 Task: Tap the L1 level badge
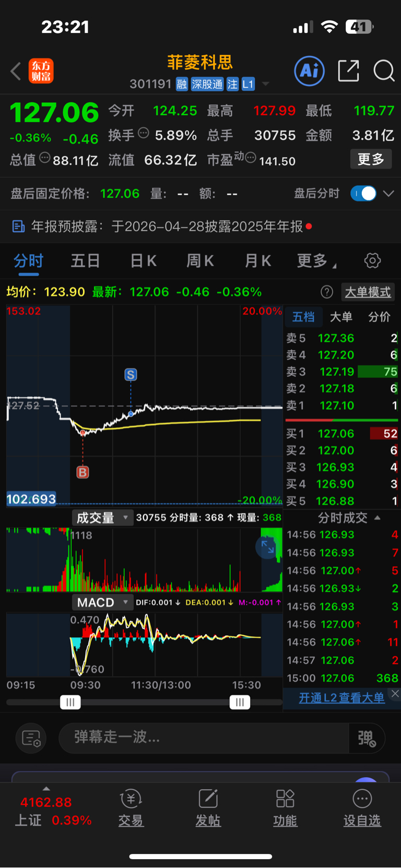coord(248,84)
